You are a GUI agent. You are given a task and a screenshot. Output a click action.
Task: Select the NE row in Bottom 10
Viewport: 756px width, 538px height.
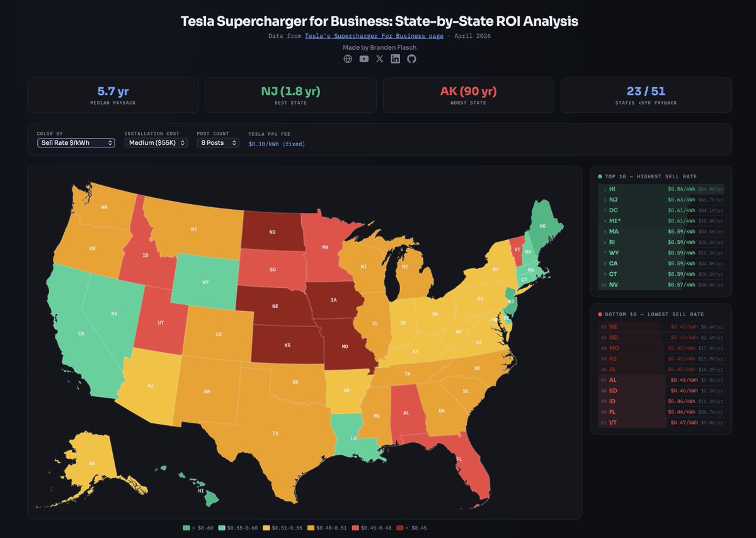click(661, 327)
